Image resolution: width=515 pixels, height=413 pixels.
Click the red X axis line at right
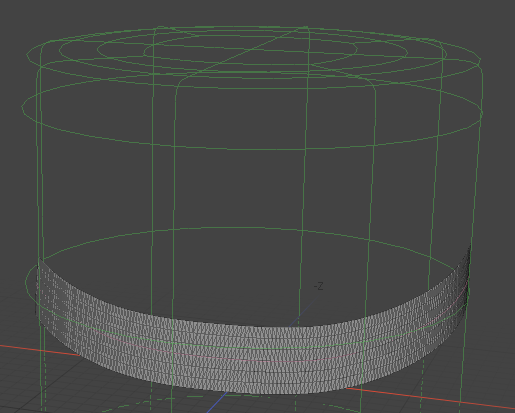[x=430, y=398]
